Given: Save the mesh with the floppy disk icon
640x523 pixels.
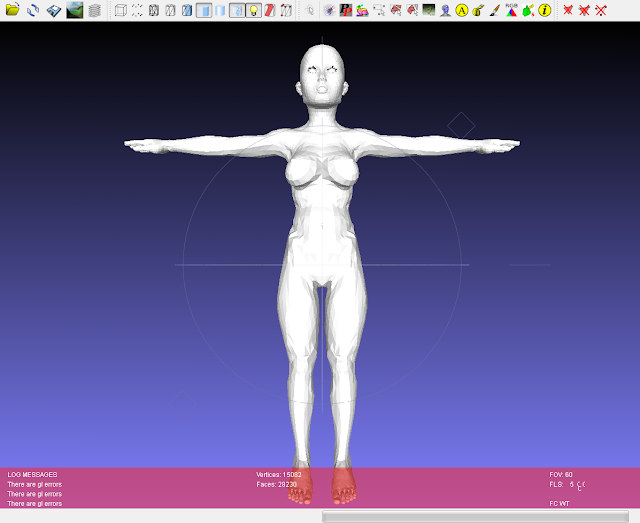Looking at the screenshot, I should tap(53, 10).
